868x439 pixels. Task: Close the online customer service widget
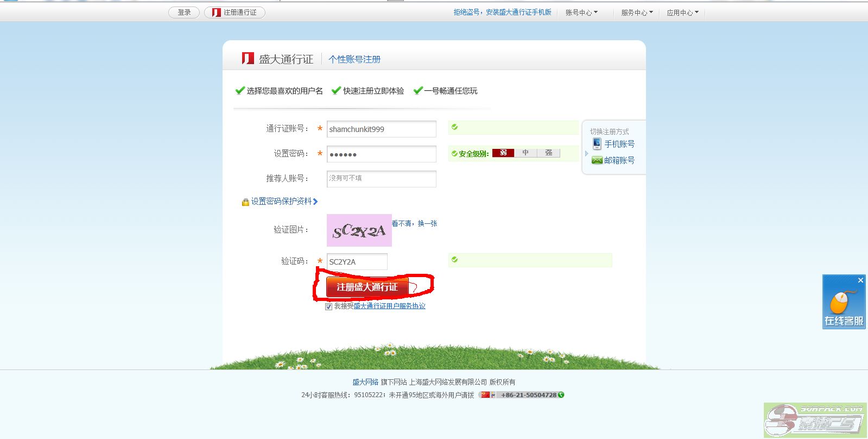(x=860, y=280)
